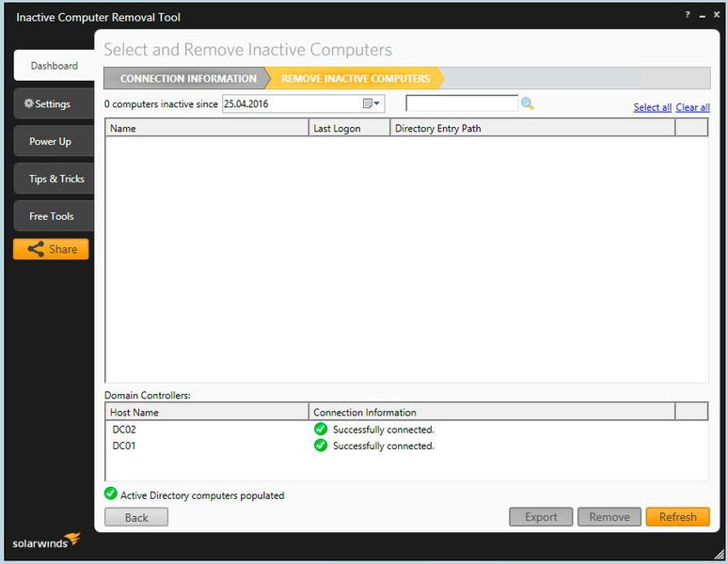This screenshot has width=728, height=564.
Task: Open the Settings sidebar tab
Action: 54,103
